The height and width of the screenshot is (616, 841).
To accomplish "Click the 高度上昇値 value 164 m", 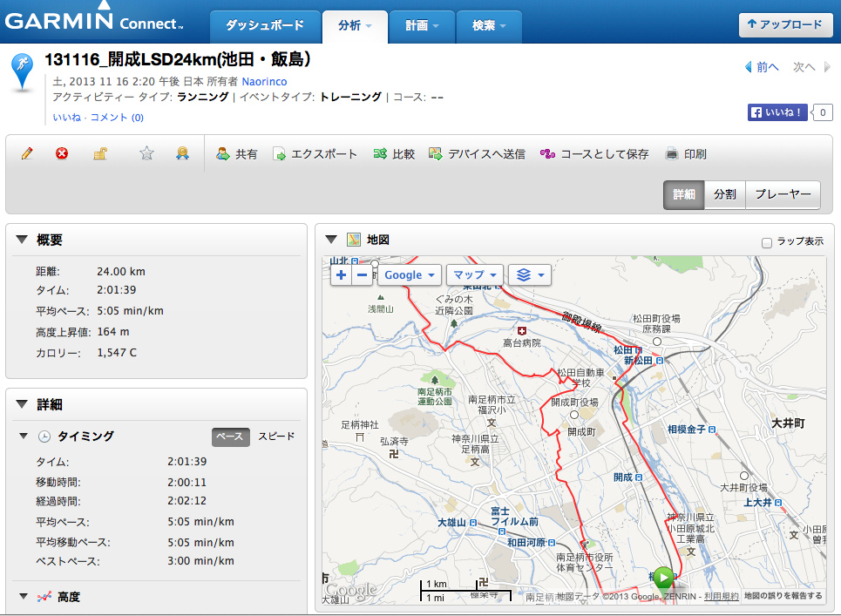I will 113,332.
